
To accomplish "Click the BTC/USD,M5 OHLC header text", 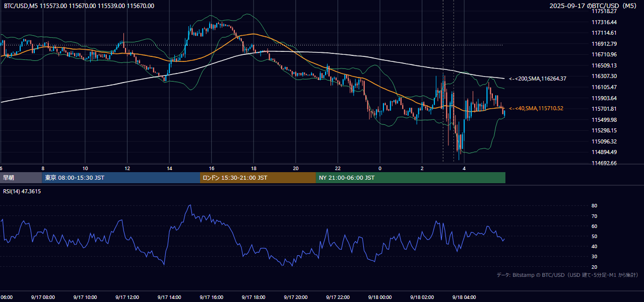I will (79, 6).
